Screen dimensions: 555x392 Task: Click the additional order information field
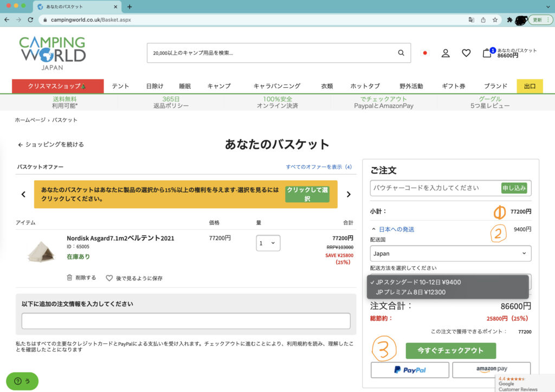coord(186,321)
